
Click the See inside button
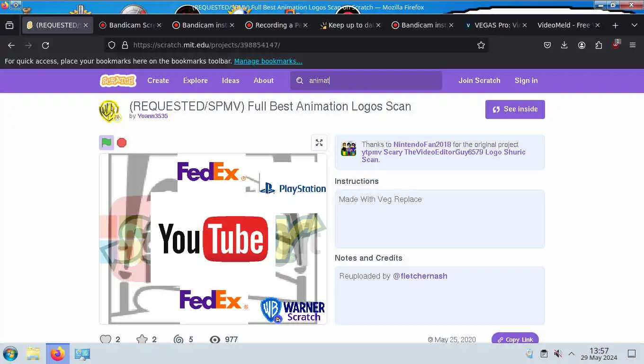tap(515, 109)
